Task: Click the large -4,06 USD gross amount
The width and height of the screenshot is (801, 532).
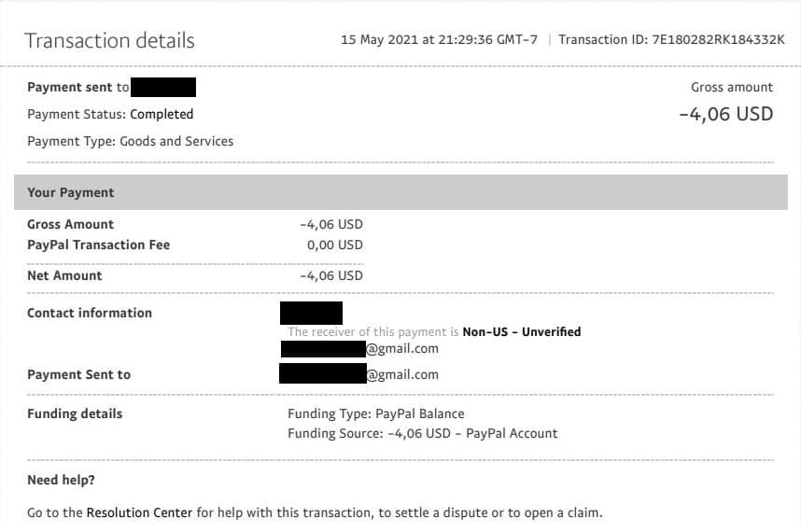Action: click(725, 114)
